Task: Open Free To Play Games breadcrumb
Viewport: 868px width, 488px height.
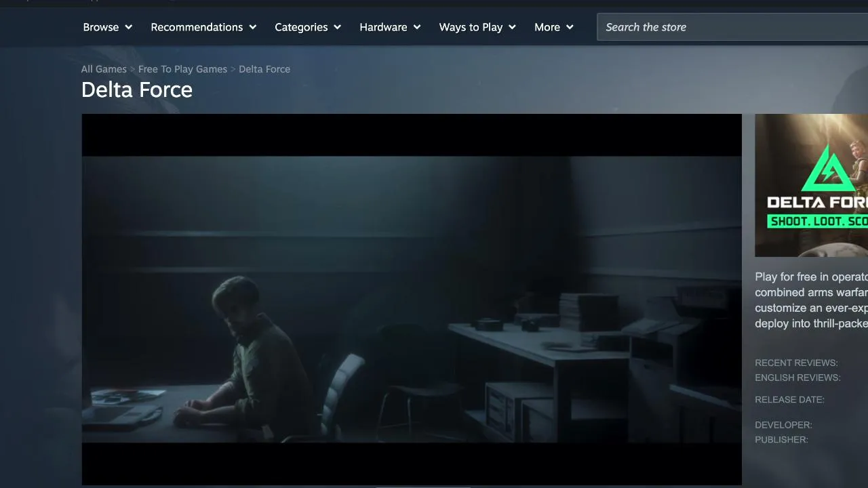Action: click(182, 69)
